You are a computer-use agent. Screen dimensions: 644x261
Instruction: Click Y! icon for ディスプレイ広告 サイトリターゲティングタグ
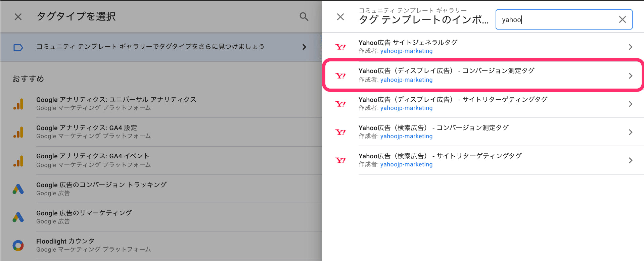coord(340,104)
